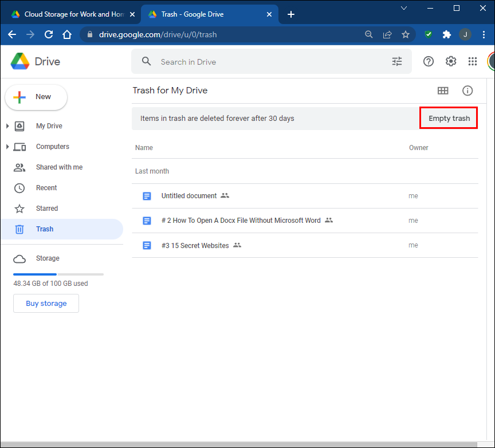Open Drive settings gear
495x448 pixels.
click(x=451, y=61)
